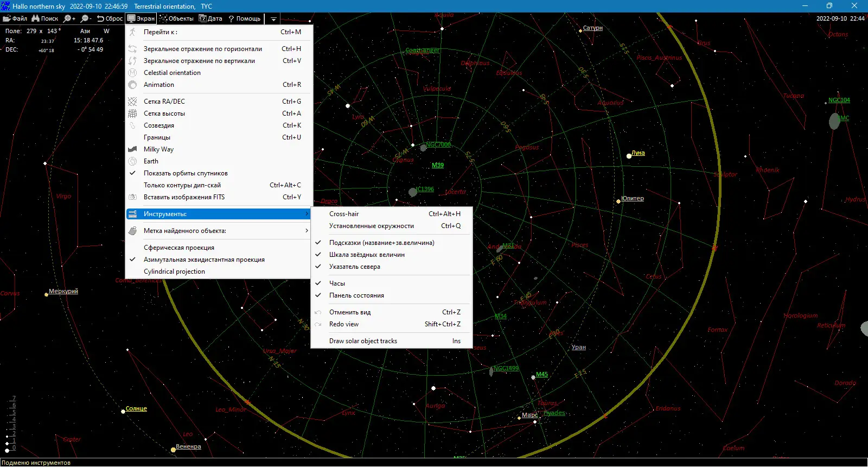Start Animation from the Экран menu
This screenshot has width=868, height=467.
click(x=158, y=85)
